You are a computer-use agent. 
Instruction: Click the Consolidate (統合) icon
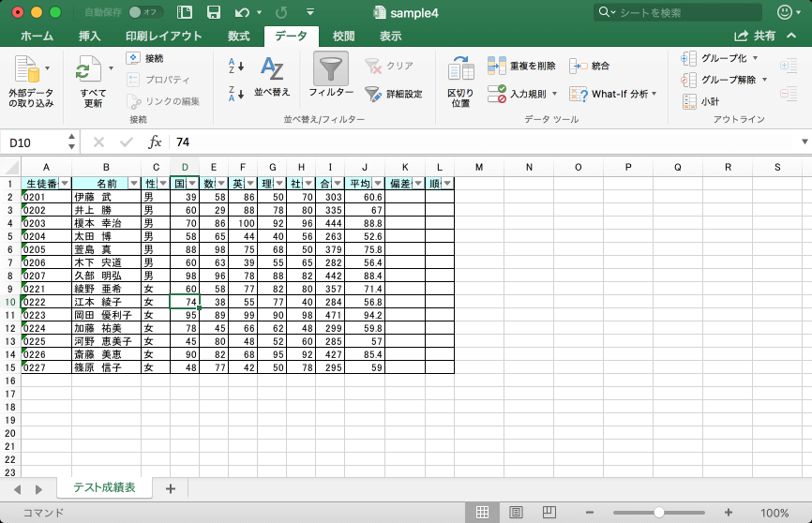(x=578, y=66)
